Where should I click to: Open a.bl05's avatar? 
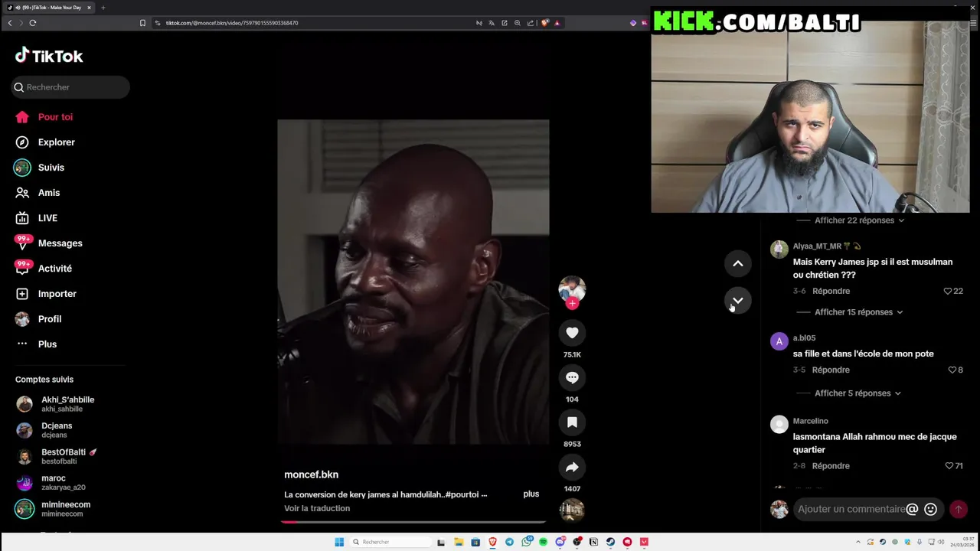tap(779, 341)
